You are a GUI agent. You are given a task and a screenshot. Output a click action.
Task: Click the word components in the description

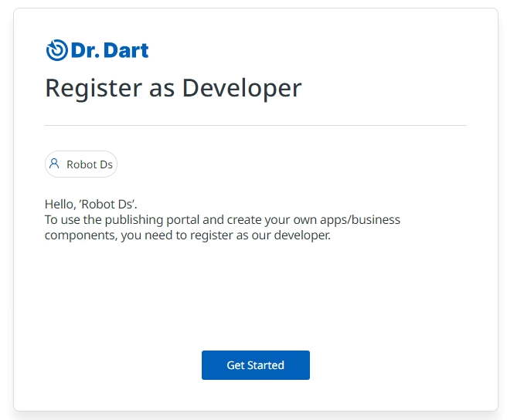click(x=80, y=235)
